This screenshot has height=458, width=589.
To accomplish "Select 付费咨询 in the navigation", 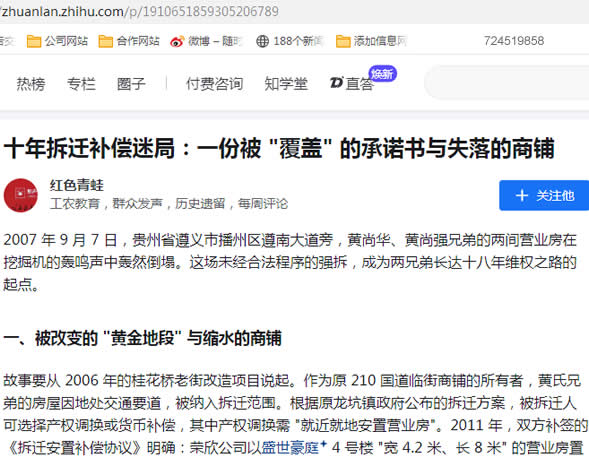I will [214, 83].
